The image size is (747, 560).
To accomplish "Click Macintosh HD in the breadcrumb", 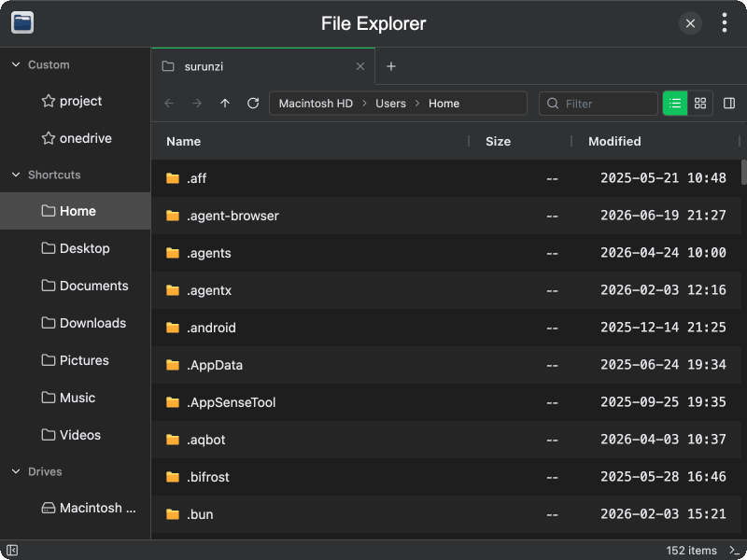I will tap(316, 104).
